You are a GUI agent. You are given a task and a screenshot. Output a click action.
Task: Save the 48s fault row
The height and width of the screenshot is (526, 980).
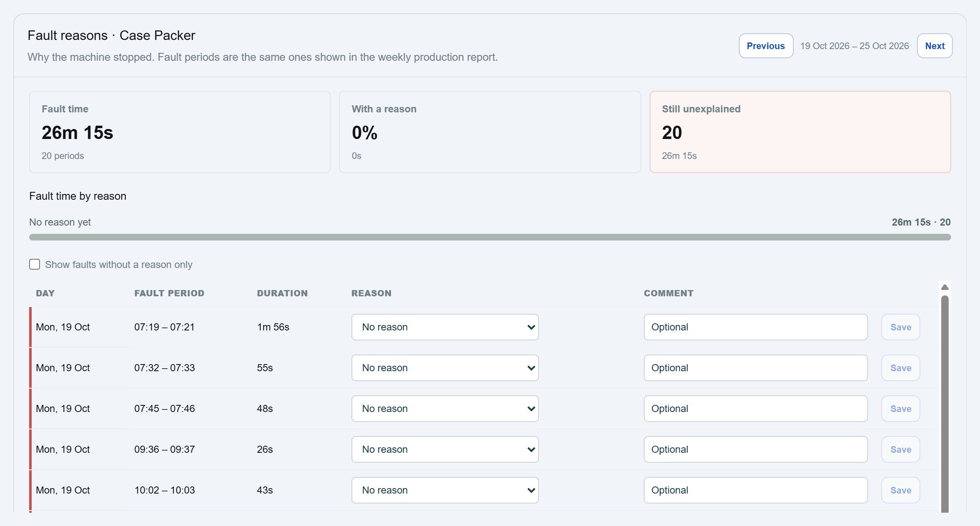(x=900, y=409)
